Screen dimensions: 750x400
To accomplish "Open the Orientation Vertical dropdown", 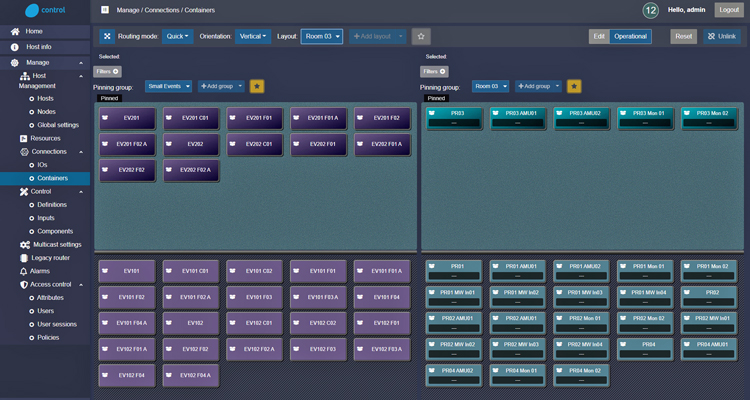I will (x=253, y=36).
